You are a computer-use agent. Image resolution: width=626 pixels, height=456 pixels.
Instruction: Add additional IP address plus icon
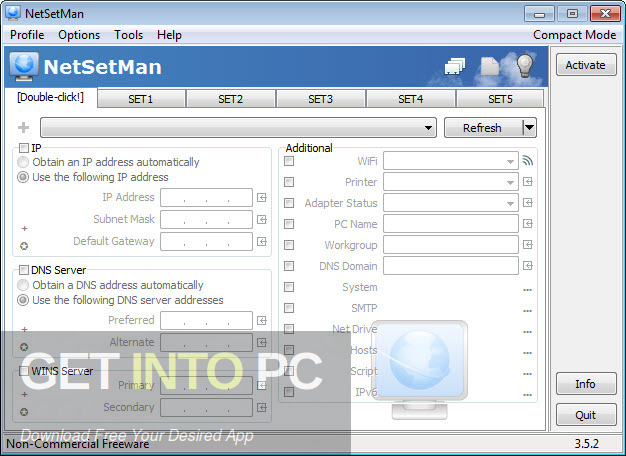(24, 228)
